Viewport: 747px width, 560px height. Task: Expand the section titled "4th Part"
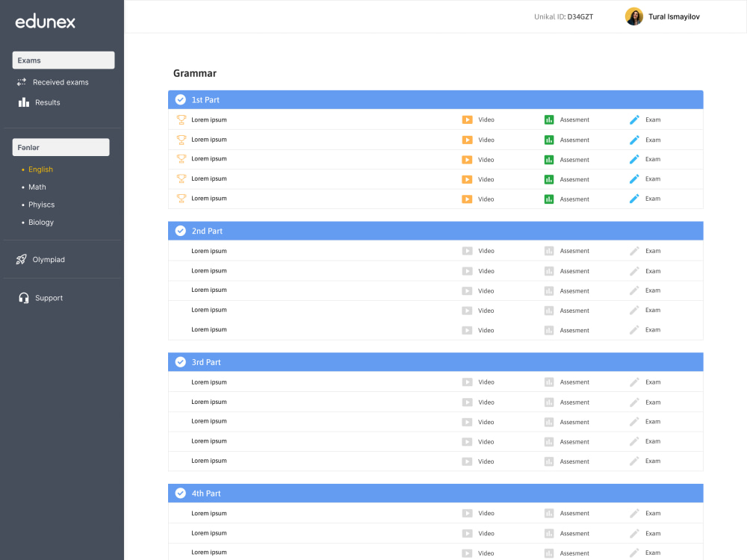pyautogui.click(x=436, y=494)
